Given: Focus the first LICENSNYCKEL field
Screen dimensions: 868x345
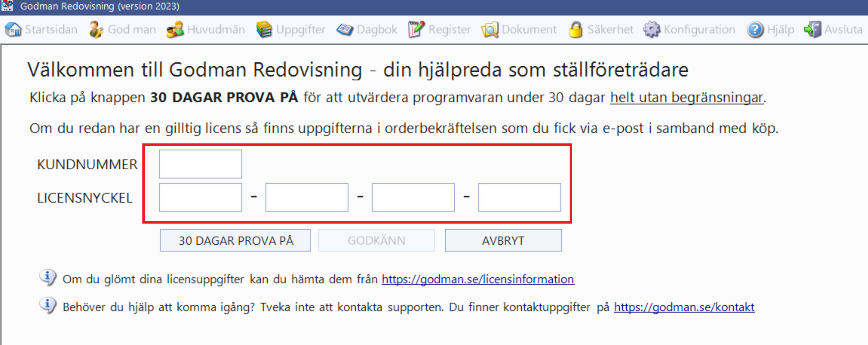Looking at the screenshot, I should pos(201,197).
